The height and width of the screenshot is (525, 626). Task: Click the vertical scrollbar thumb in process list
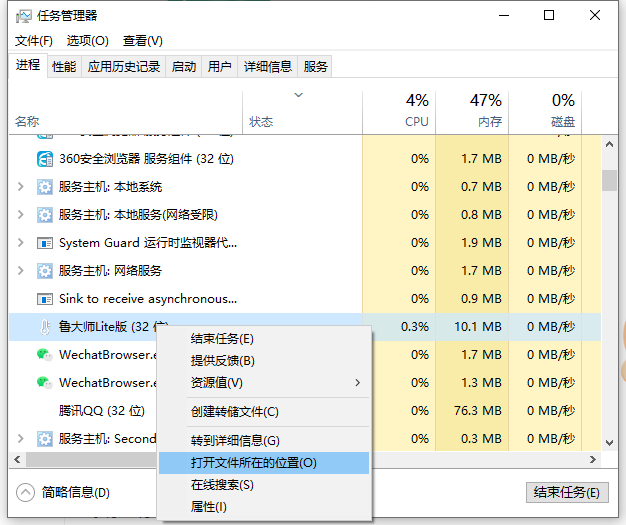pos(609,180)
